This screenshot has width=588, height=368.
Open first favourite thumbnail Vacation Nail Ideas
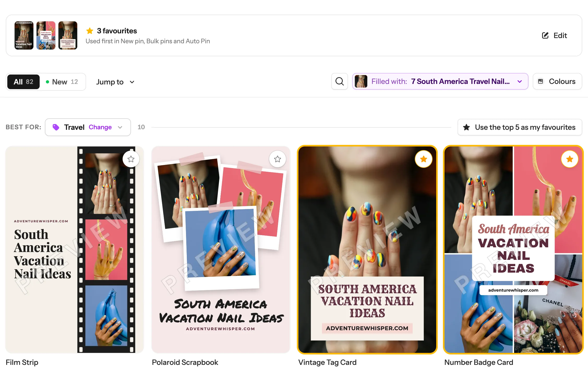[x=24, y=35]
